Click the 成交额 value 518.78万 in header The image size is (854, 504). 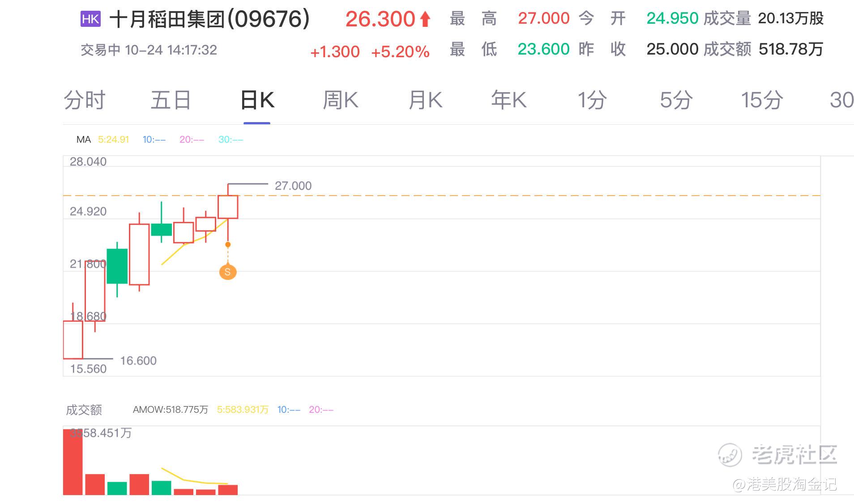791,49
